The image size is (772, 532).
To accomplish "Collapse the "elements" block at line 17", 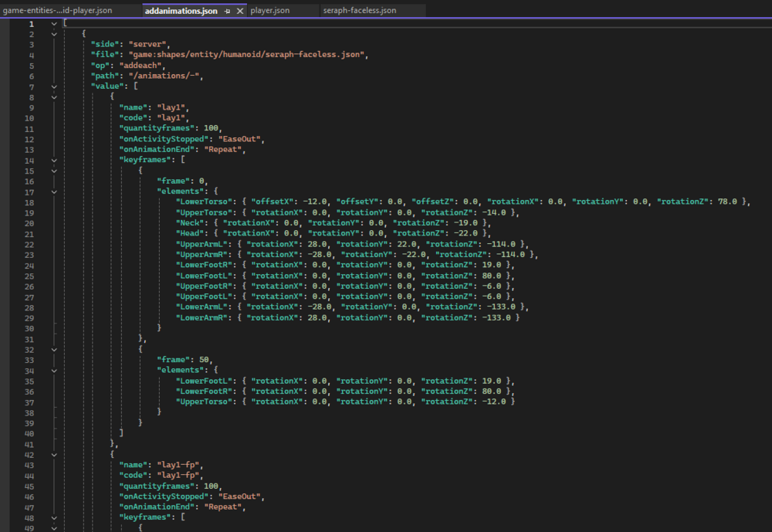I will tap(54, 191).
